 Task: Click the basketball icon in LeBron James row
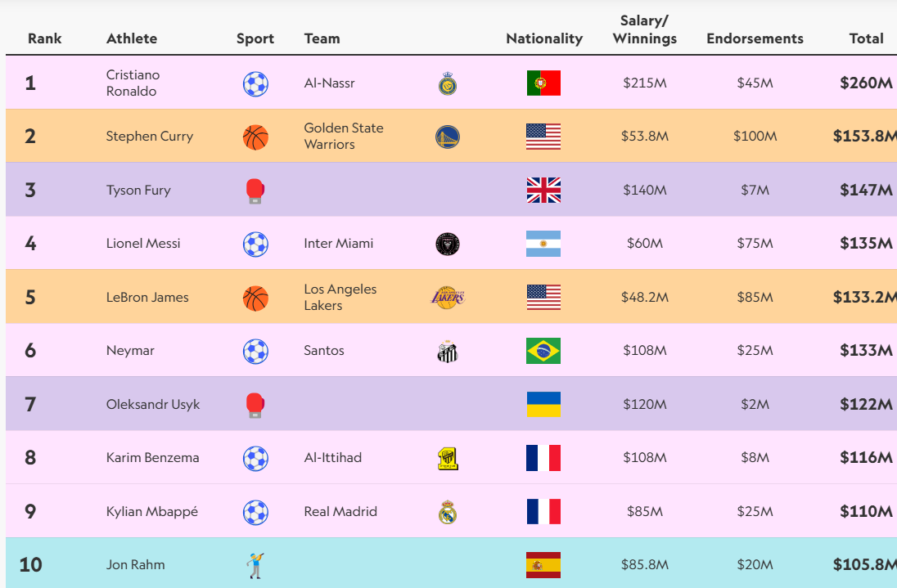(x=255, y=298)
